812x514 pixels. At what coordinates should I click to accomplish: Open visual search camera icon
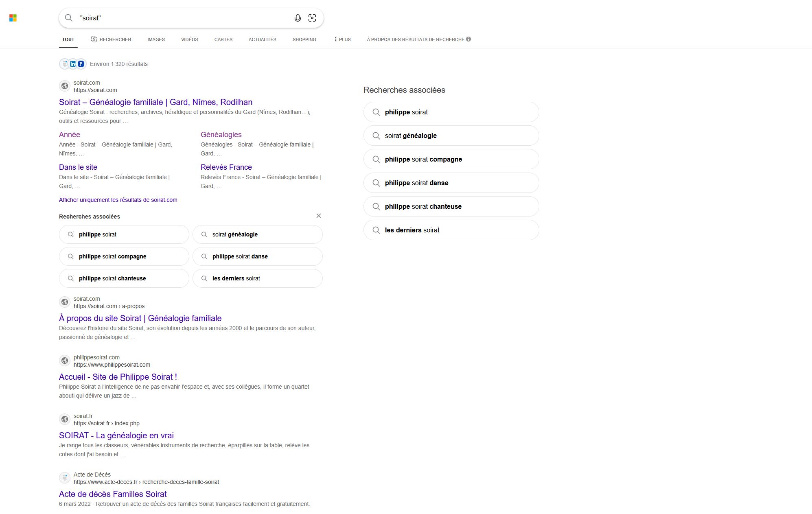(312, 18)
